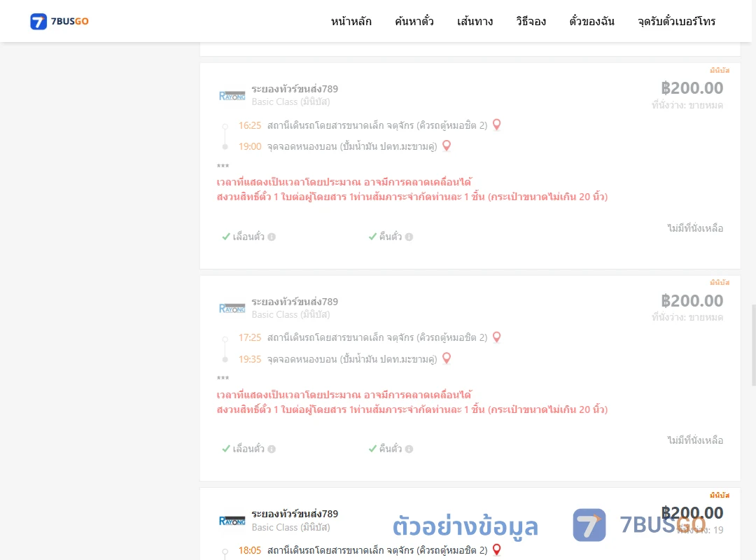756x560 pixels.
Task: Click the มินิบัส tag on 18:05 trip card
Action: pyautogui.click(x=720, y=496)
